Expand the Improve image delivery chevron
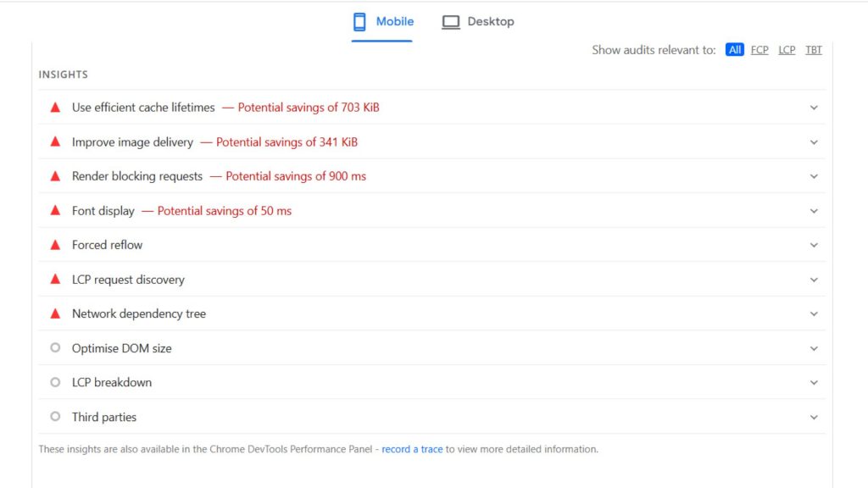The image size is (868, 488). point(814,142)
